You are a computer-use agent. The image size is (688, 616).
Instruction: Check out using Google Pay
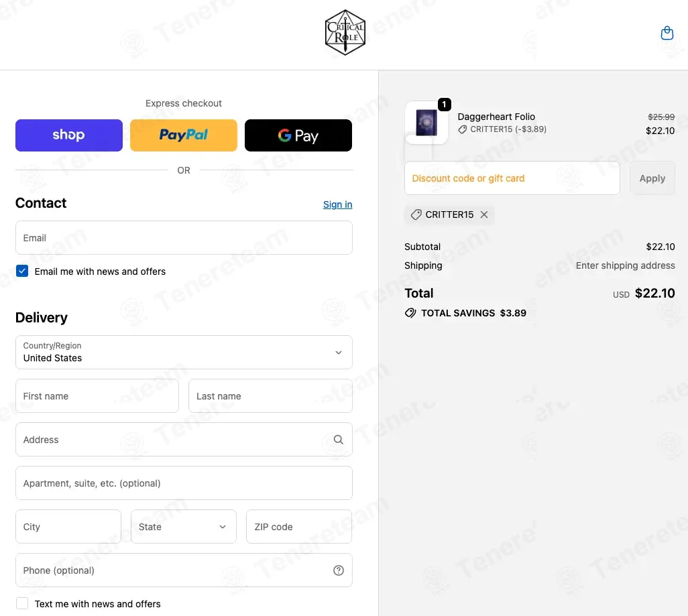pos(298,135)
